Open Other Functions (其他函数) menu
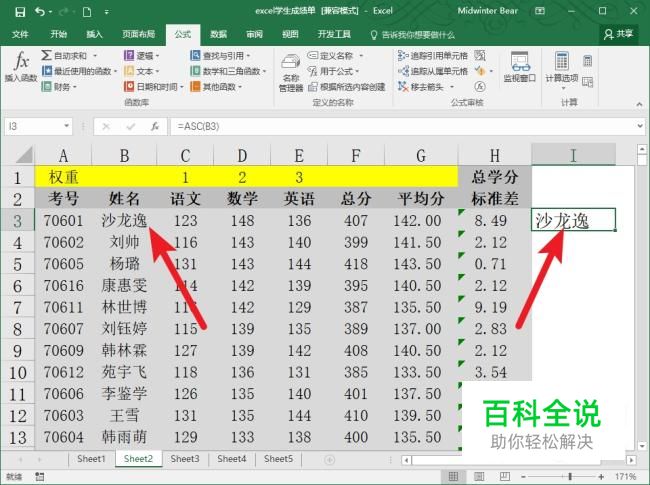Viewport: 650px width, 485px height. 216,87
